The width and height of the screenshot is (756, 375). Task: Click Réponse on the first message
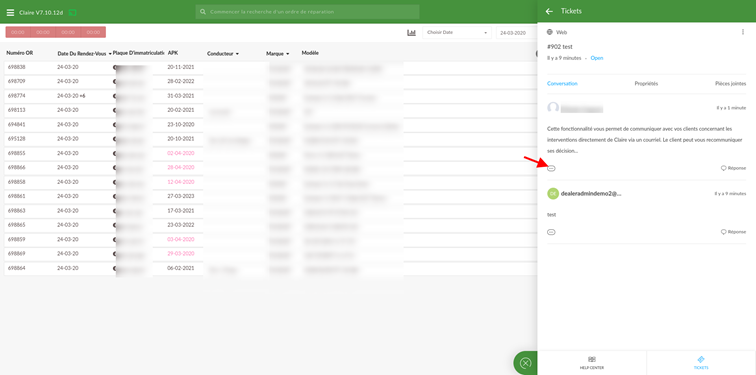(733, 168)
